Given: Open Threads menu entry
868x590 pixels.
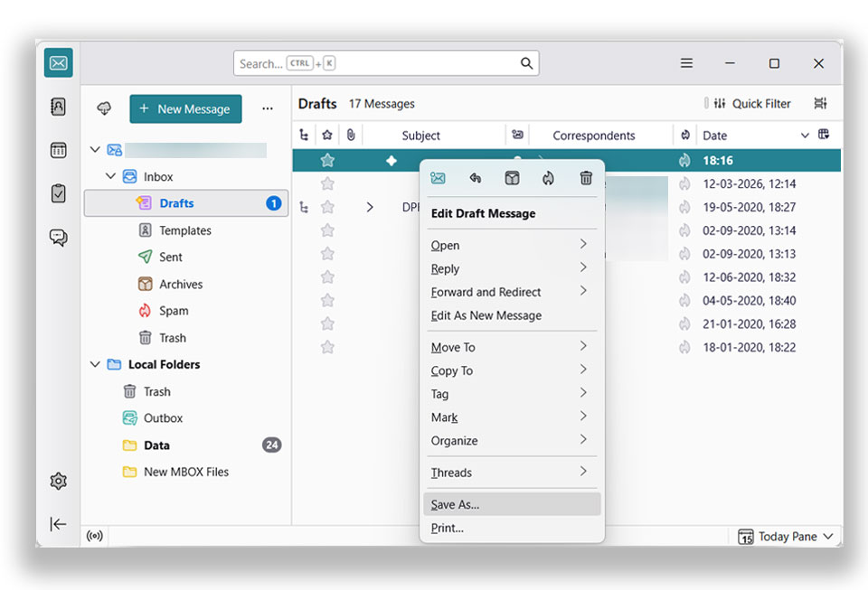Looking at the screenshot, I should click(x=512, y=473).
